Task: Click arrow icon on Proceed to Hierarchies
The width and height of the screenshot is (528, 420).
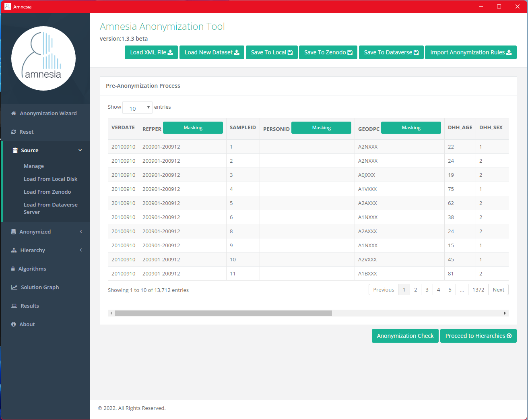Action: point(509,336)
